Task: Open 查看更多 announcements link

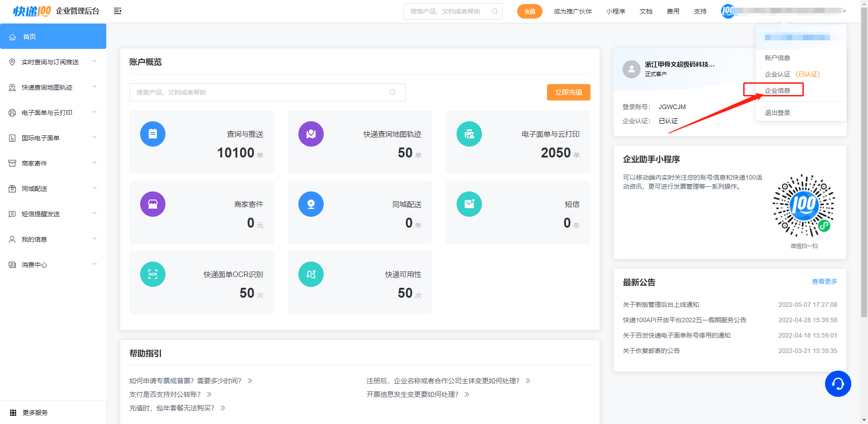Action: [825, 281]
